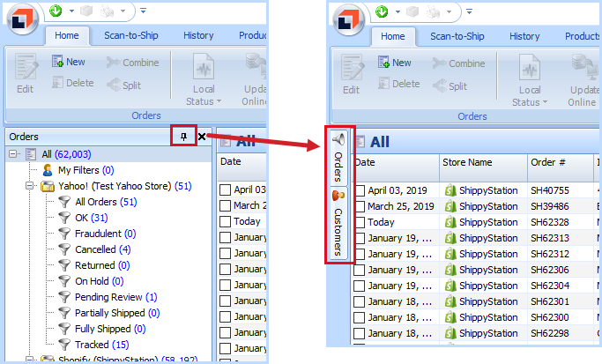This screenshot has width=602, height=364.
Task: Open quick access toolbar customize arrow in left window
Action: [x=143, y=11]
